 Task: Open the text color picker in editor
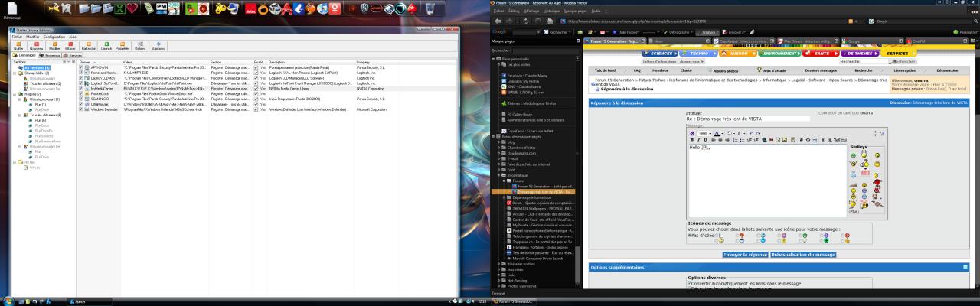pos(717,133)
